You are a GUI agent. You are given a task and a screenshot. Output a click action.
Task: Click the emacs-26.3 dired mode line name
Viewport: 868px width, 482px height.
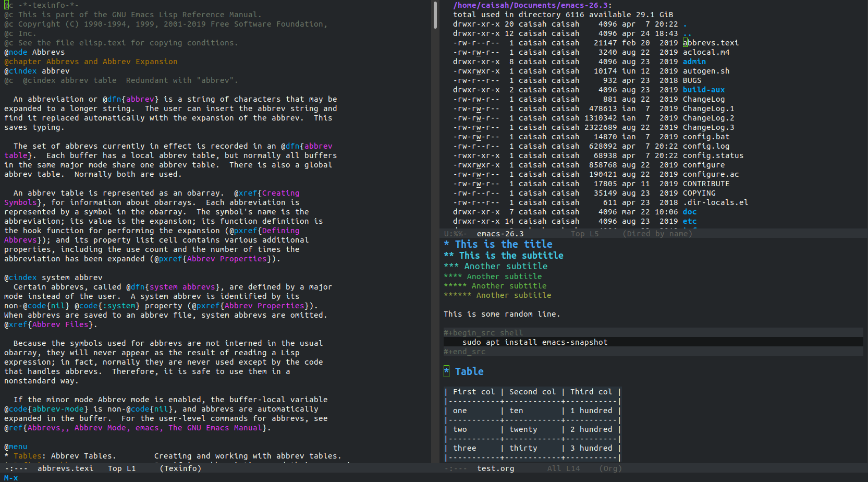pyautogui.click(x=500, y=234)
